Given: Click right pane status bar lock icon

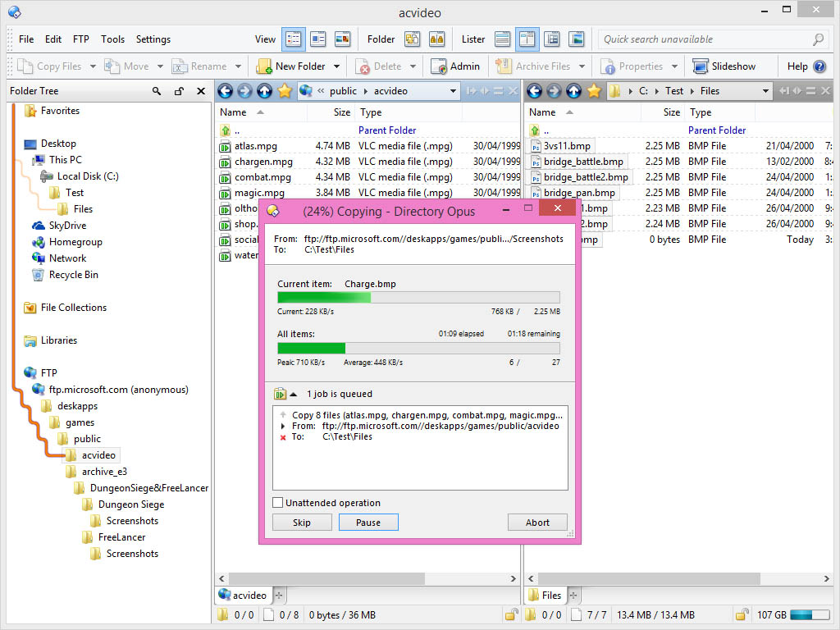Looking at the screenshot, I should [x=742, y=615].
